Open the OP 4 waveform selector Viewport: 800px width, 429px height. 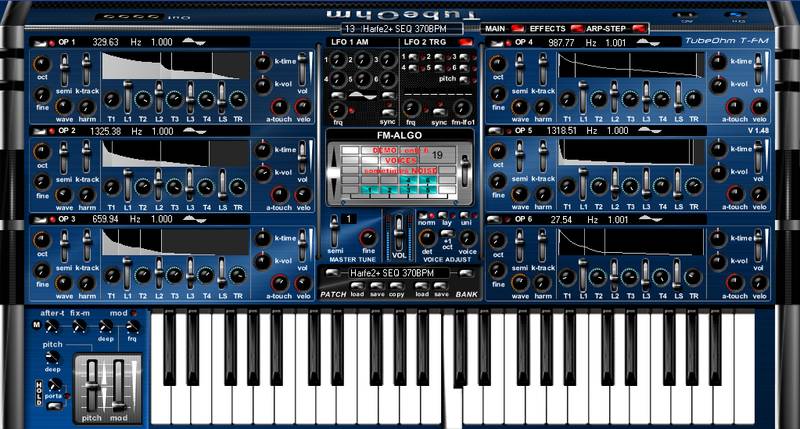tap(649, 42)
